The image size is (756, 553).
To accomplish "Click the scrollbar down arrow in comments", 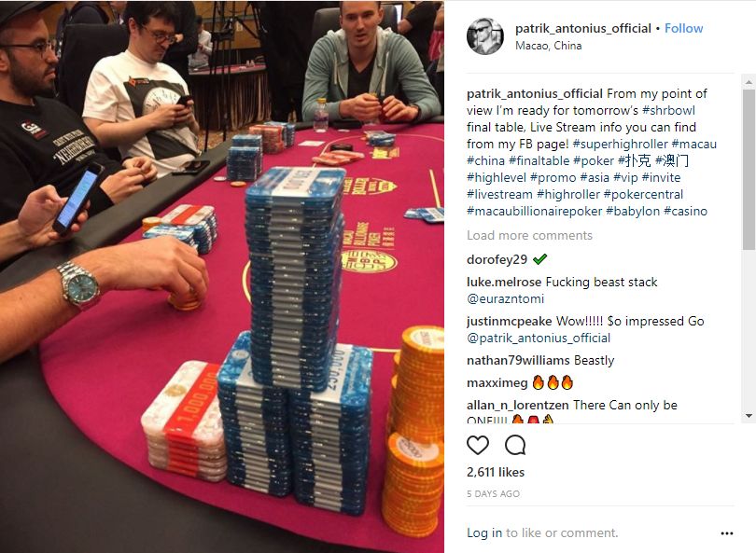I will click(x=749, y=416).
